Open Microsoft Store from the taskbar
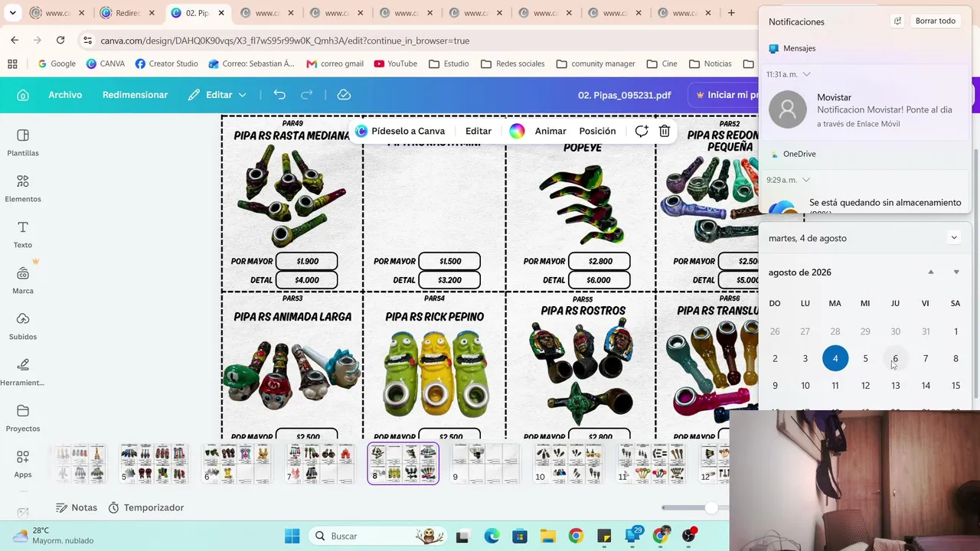980x551 pixels. 520,536
